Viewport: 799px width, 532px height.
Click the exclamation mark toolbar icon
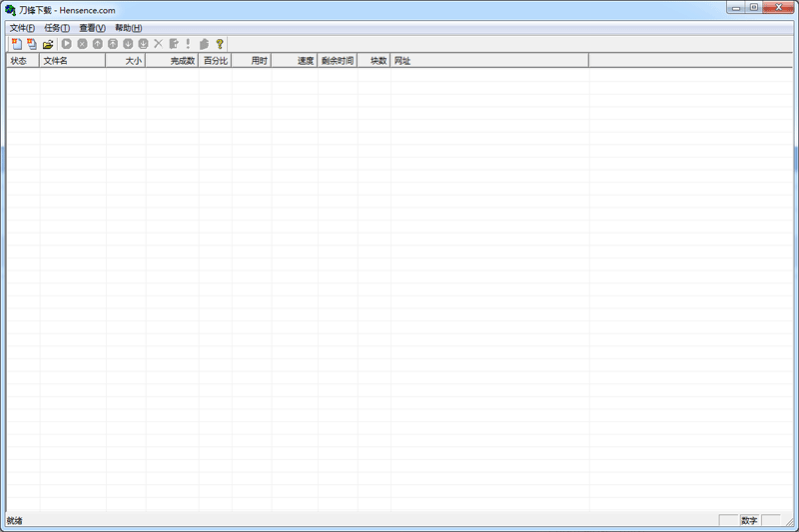188,44
